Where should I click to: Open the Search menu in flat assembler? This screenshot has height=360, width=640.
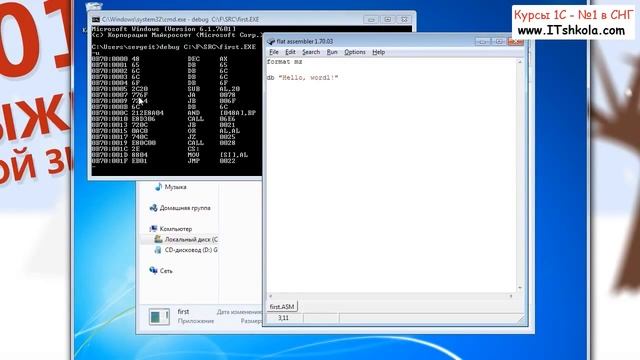[x=311, y=52]
